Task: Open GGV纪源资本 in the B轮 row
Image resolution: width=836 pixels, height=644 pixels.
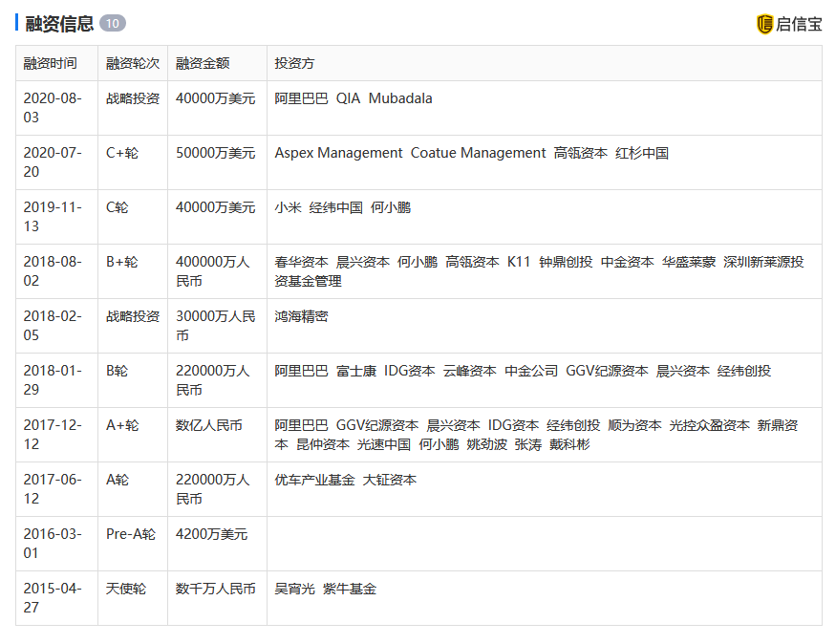Action: [607, 371]
